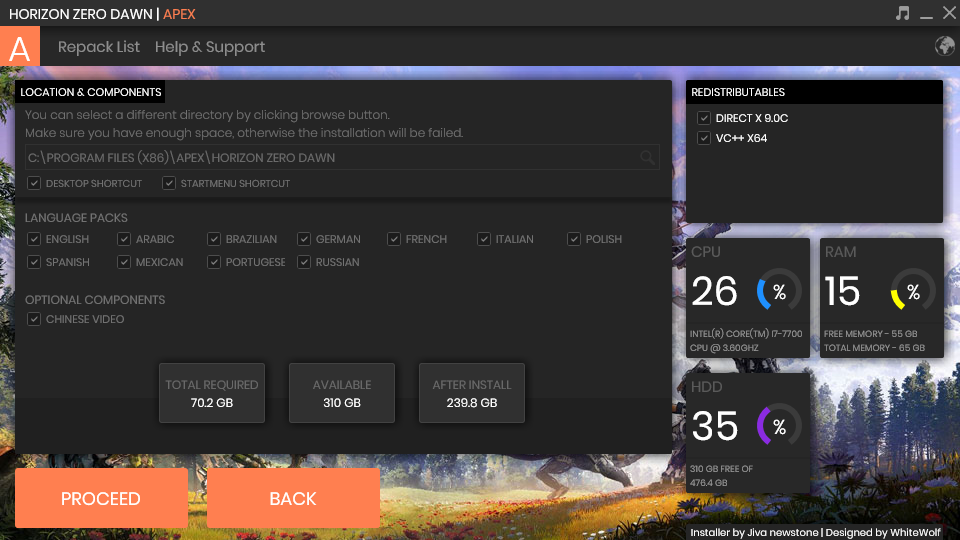The image size is (960, 540).
Task: Click the Language Packs heading
Action: 76,218
